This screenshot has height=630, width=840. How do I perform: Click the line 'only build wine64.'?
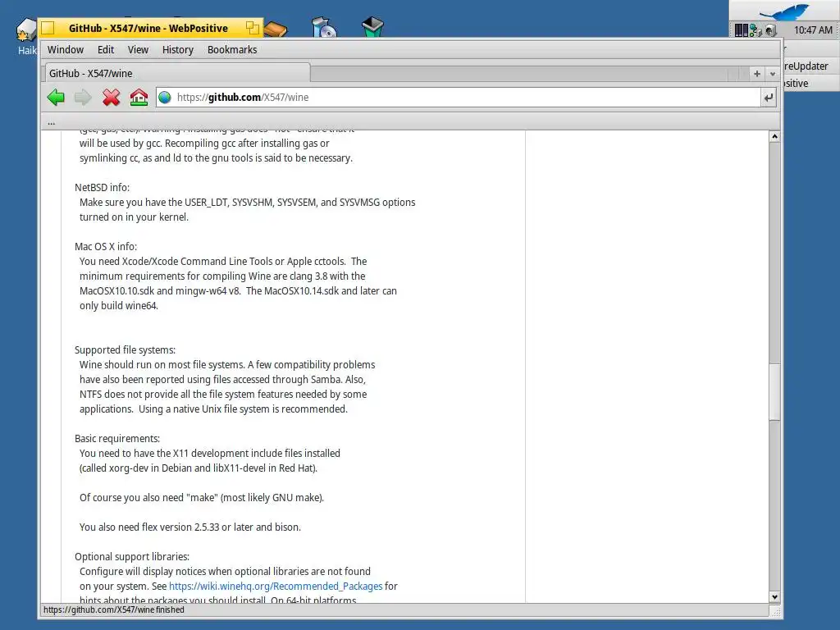pos(119,306)
